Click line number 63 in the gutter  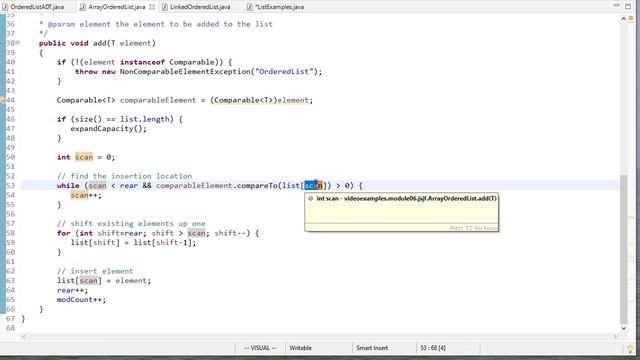[x=11, y=280]
